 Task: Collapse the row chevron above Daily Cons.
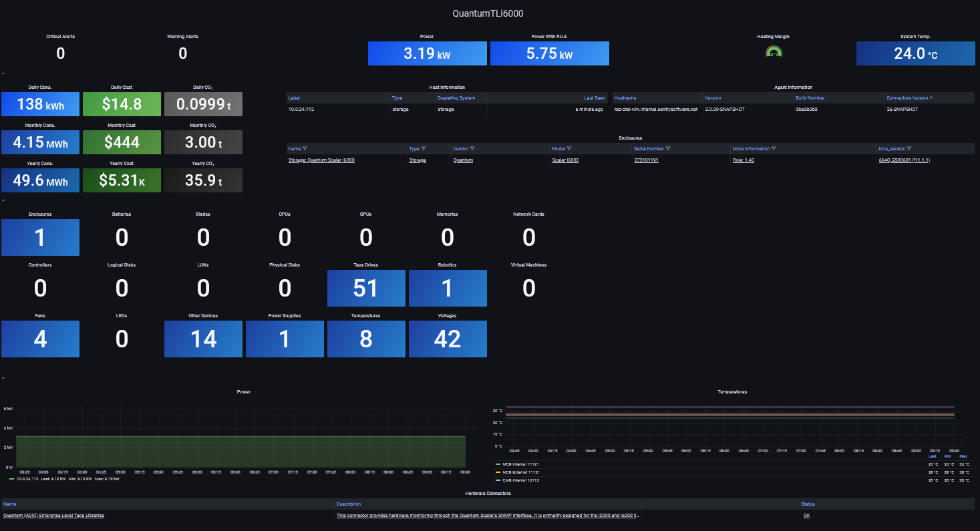(3, 73)
